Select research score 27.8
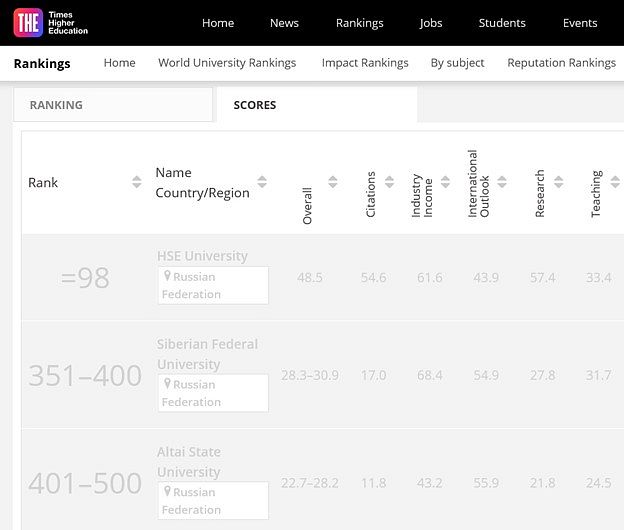This screenshot has width=624, height=530. (542, 375)
